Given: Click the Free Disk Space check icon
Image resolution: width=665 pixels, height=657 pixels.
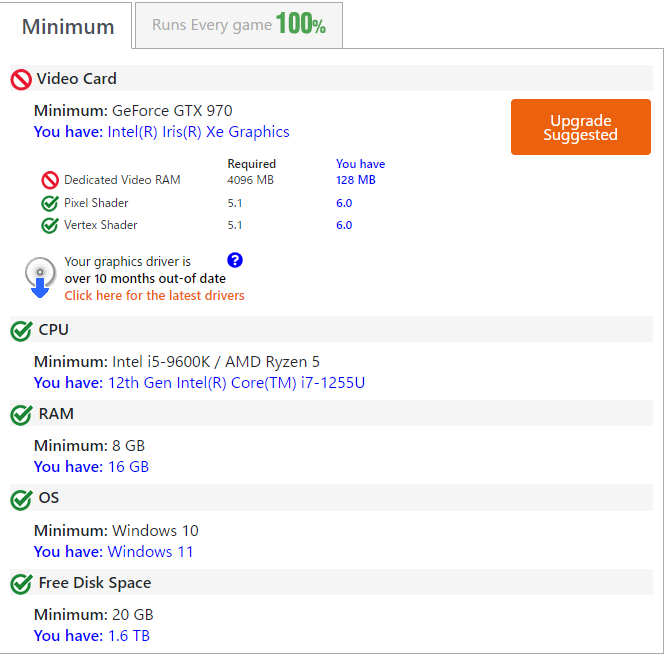Looking at the screenshot, I should coord(21,583).
